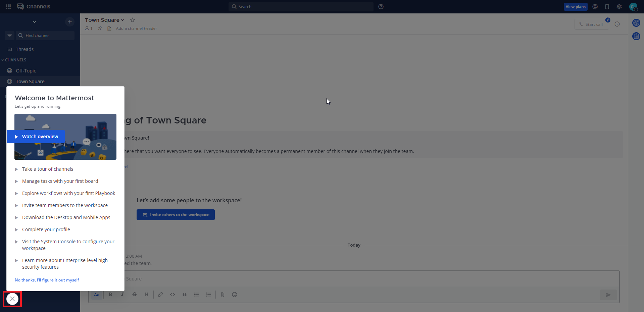Click View plans button
644x312 pixels.
coord(576,7)
